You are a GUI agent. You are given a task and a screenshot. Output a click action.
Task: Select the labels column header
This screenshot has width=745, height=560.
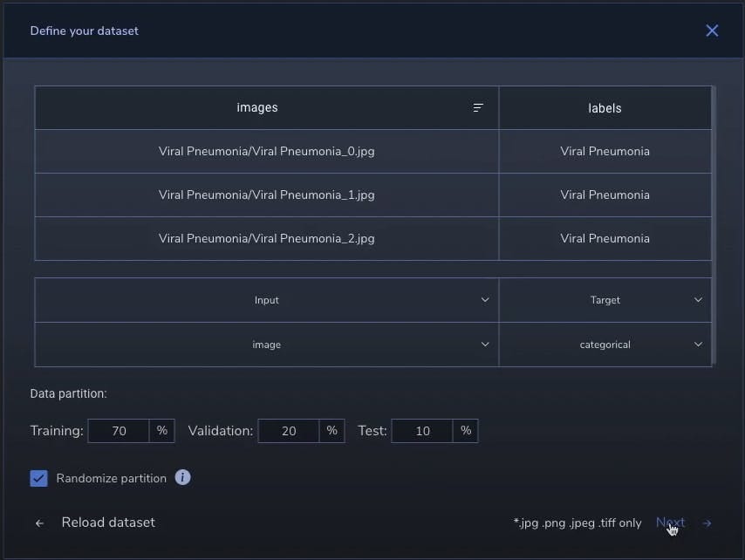605,108
